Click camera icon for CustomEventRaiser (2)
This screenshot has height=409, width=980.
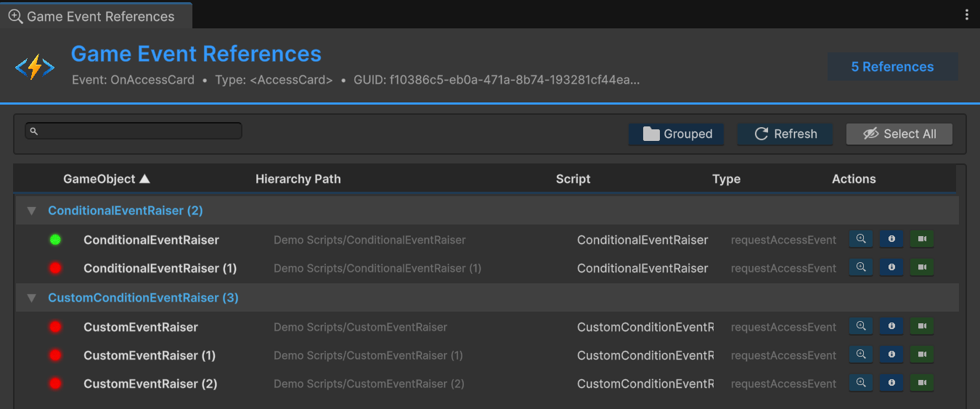click(x=922, y=384)
